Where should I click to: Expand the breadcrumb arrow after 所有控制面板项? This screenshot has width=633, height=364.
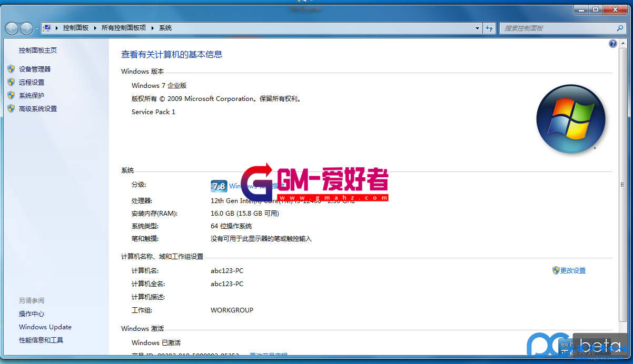[153, 28]
